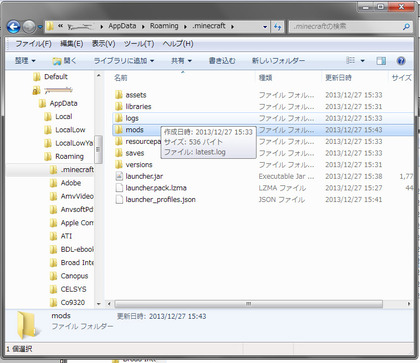The width and height of the screenshot is (420, 363).
Task: Open the address bar history dropdown
Action: pos(265,27)
